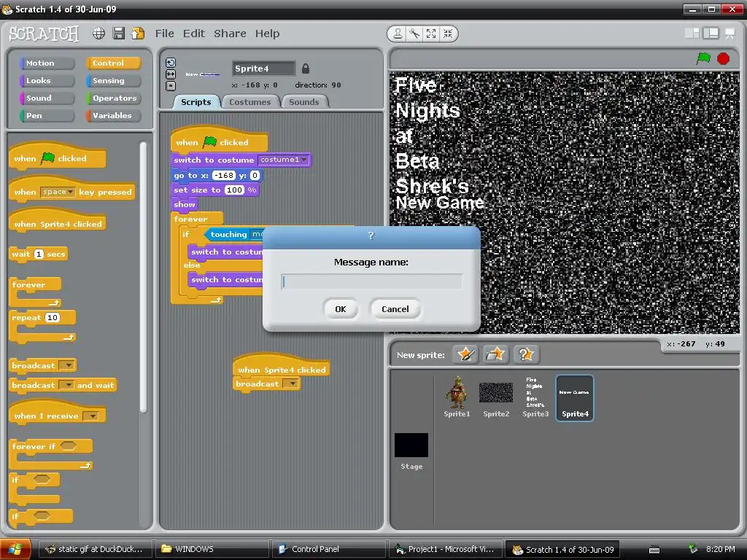
Task: Click the green flag to start
Action: pos(703,58)
